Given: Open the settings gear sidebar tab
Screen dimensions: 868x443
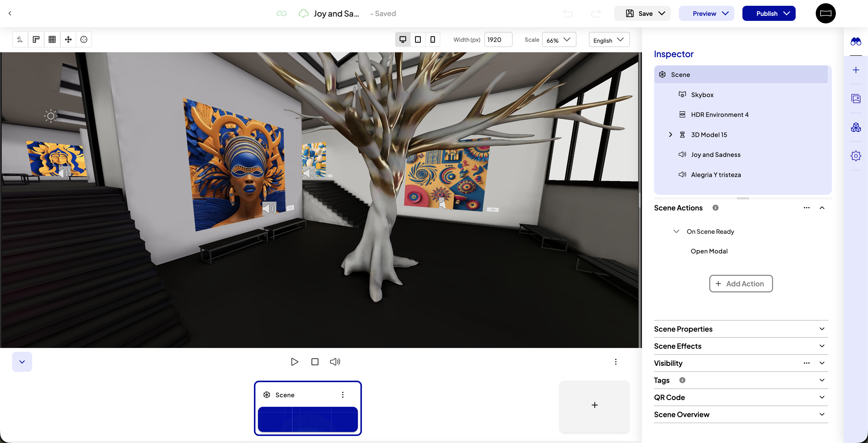Looking at the screenshot, I should 855,156.
